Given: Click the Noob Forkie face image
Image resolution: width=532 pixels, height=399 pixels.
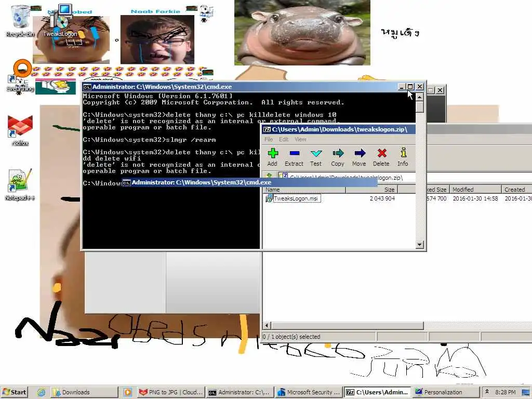Looking at the screenshot, I should tap(157, 39).
